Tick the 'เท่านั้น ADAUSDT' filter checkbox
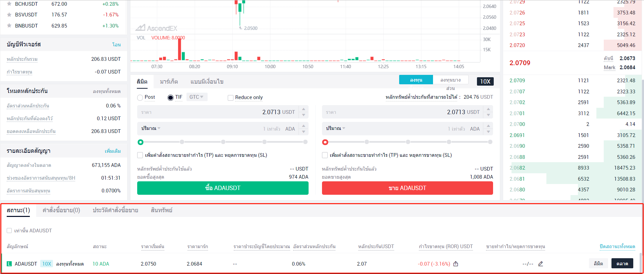 pyautogui.click(x=9, y=231)
